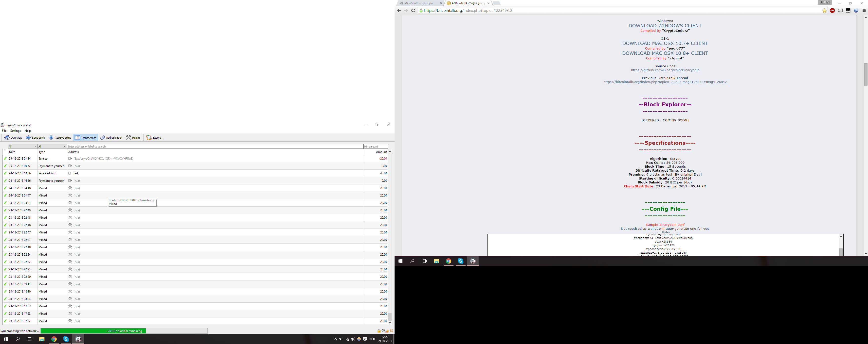Select the Transactions tab in the wallet toolbar
This screenshot has width=868, height=344.
tap(85, 138)
